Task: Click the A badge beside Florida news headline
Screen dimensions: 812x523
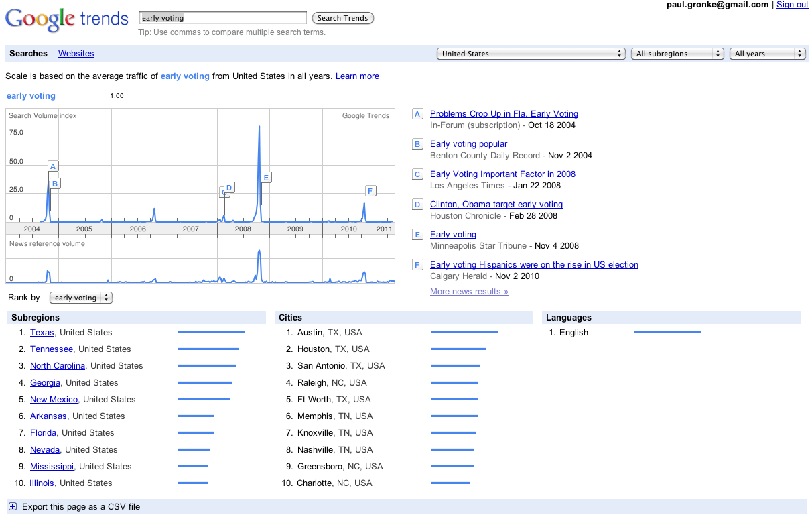Action: click(417, 114)
